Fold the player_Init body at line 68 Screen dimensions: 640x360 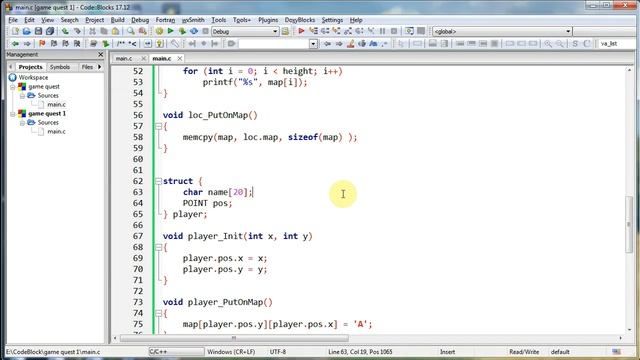(158, 247)
